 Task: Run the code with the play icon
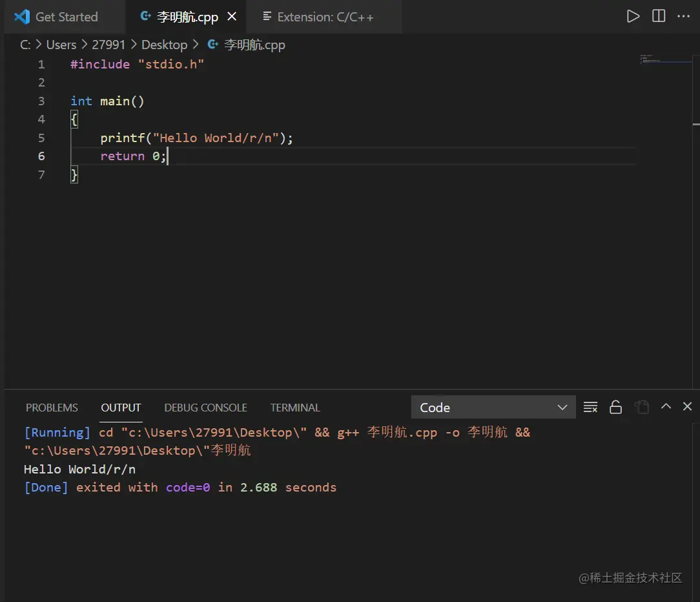pos(633,17)
